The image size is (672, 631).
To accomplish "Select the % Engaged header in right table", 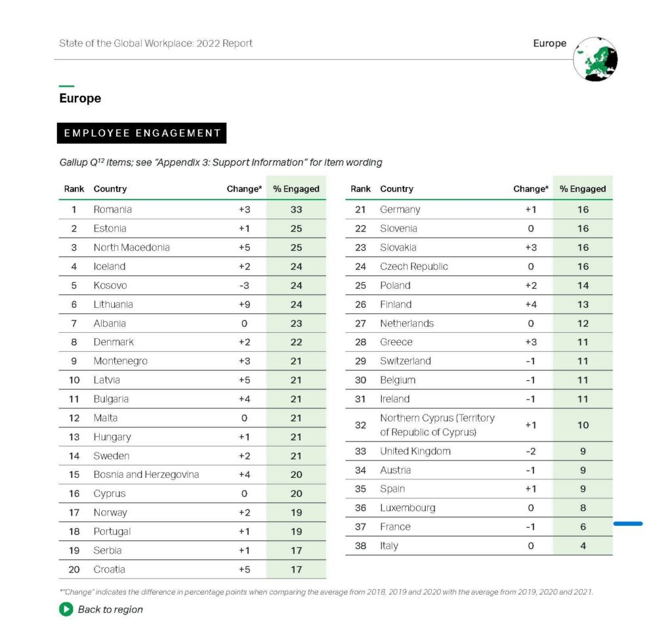I will 583,188.
